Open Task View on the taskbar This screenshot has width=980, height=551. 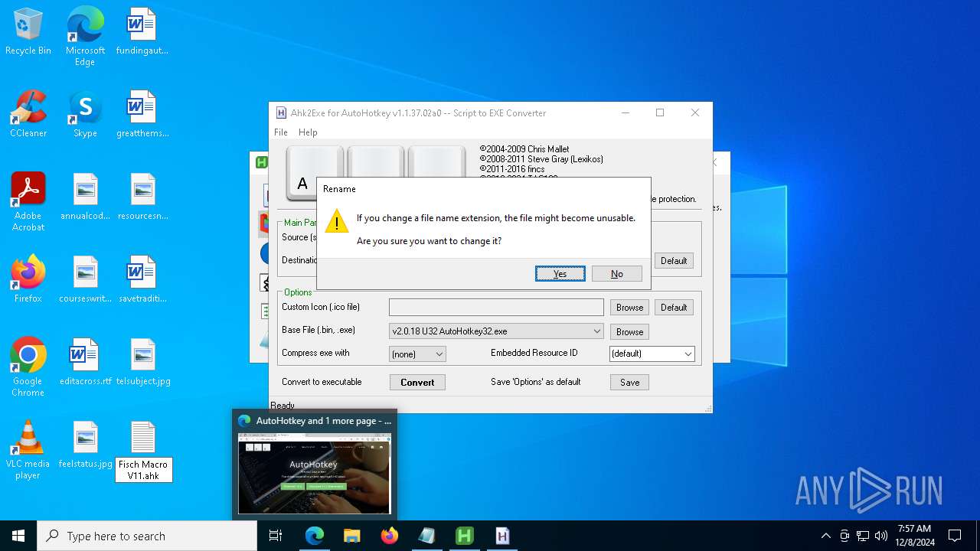click(276, 536)
